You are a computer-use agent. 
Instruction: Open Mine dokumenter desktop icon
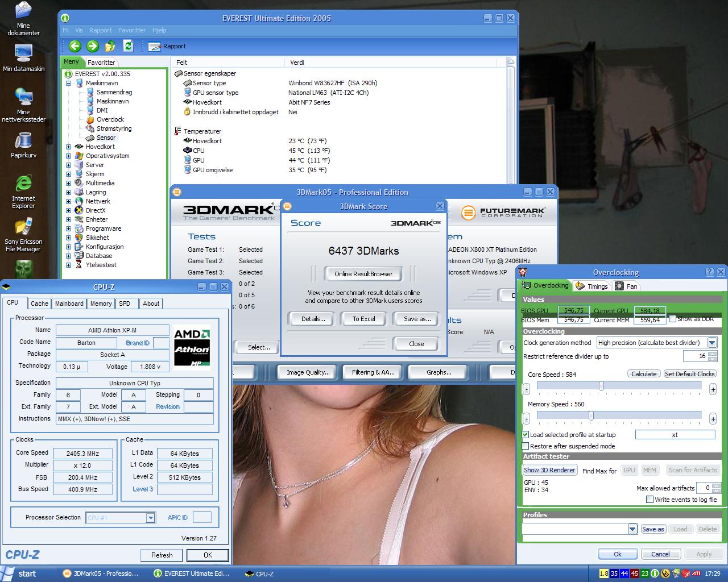pos(23,19)
